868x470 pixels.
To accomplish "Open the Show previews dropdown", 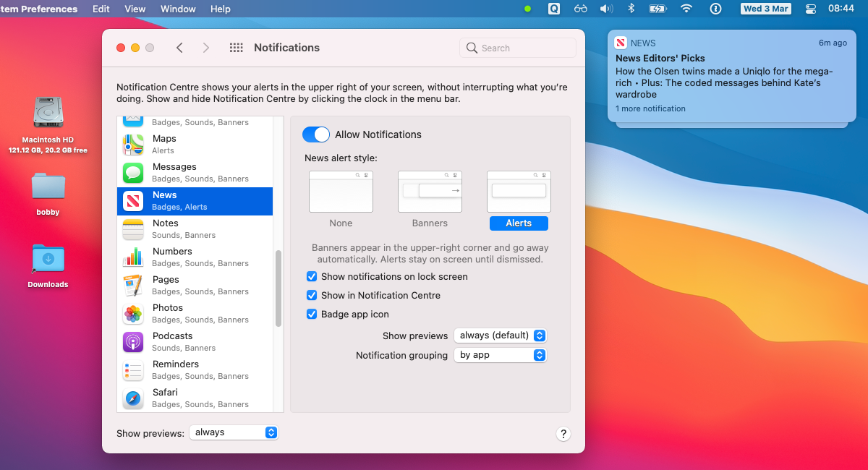I will coord(500,336).
